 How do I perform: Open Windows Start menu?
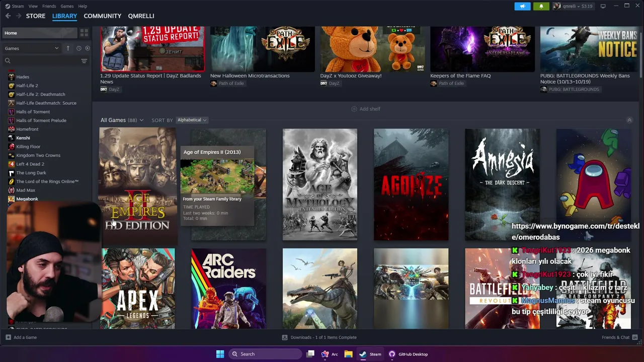220,354
